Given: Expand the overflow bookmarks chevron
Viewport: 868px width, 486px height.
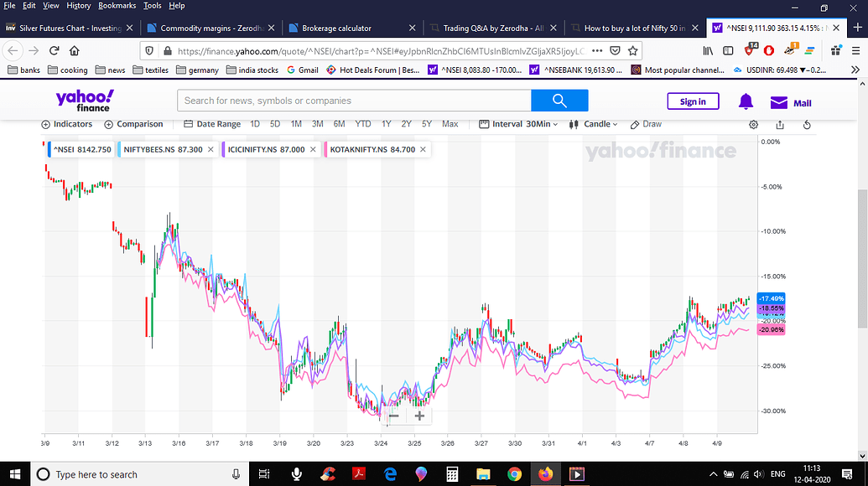Looking at the screenshot, I should tap(855, 70).
